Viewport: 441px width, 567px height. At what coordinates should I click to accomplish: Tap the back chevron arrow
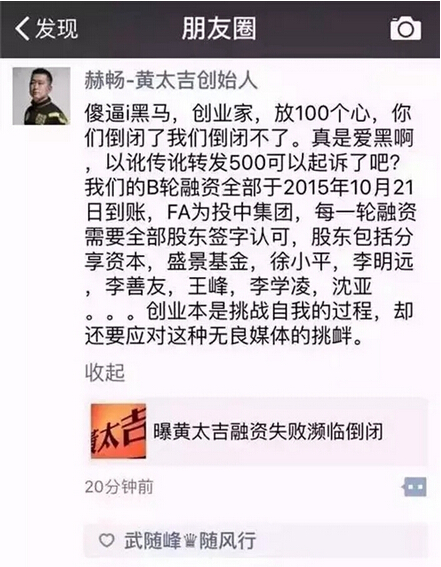(x=22, y=28)
